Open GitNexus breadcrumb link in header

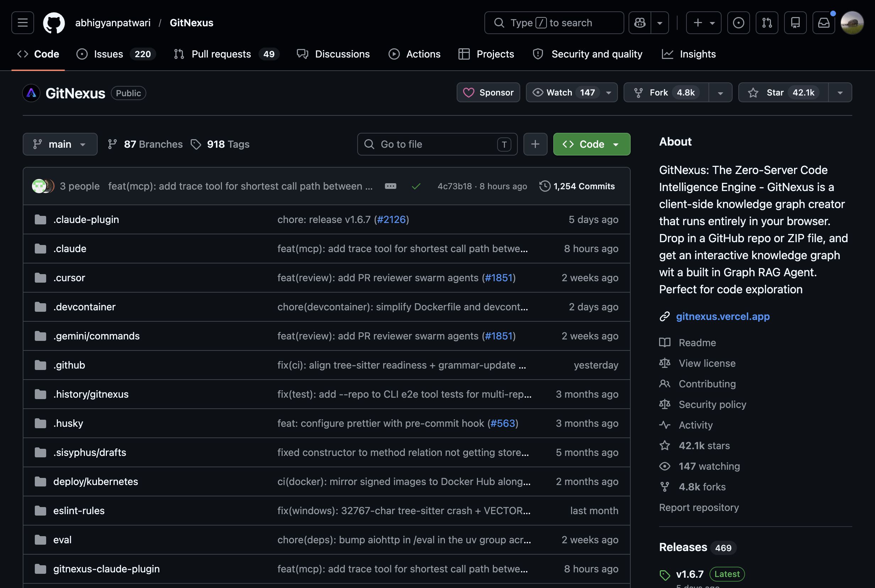tap(191, 23)
